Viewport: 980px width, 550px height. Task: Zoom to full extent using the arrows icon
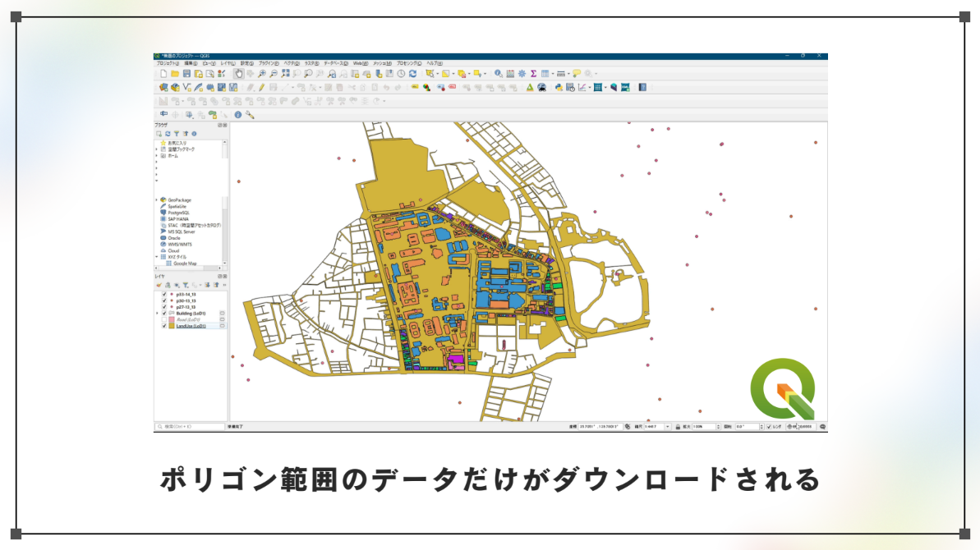coord(285,74)
